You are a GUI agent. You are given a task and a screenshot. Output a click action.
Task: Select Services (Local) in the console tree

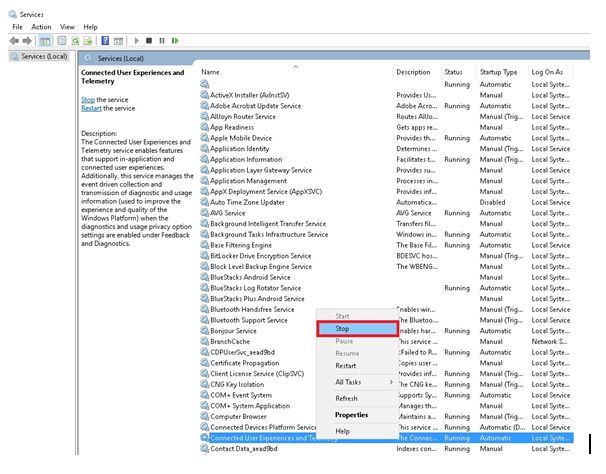click(x=40, y=56)
